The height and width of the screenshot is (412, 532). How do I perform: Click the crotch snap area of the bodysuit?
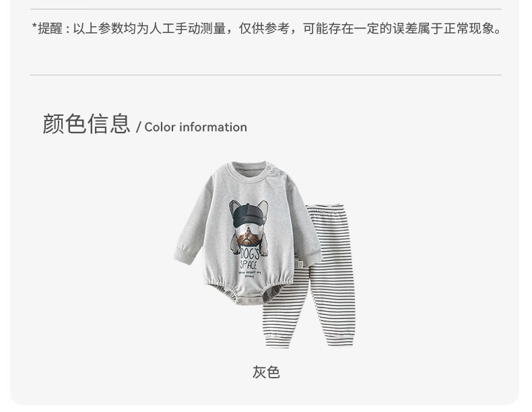click(x=249, y=300)
